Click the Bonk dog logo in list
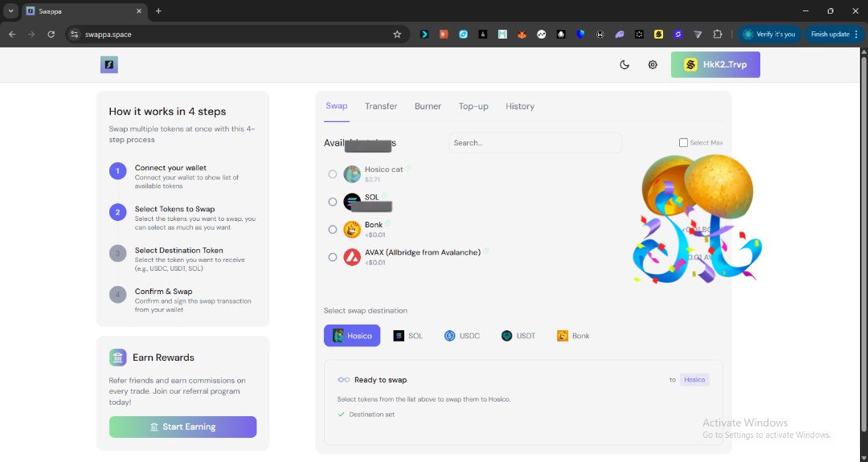Viewport: 868px width, 462px height. pos(352,230)
